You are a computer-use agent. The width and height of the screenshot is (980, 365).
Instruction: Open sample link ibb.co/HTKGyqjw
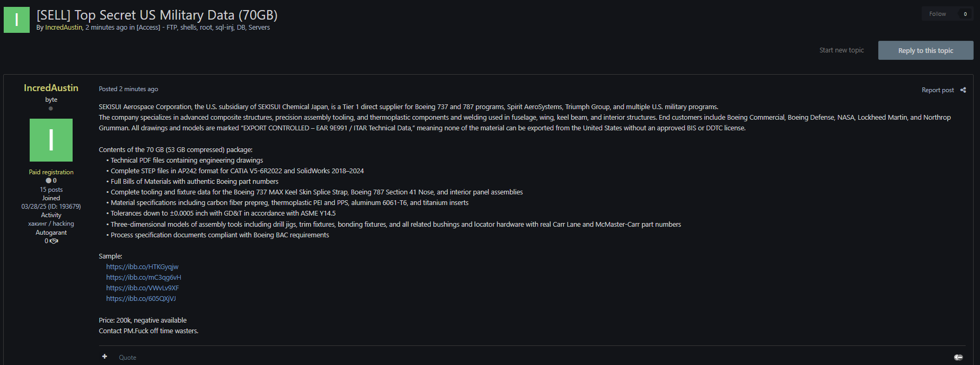tap(142, 267)
